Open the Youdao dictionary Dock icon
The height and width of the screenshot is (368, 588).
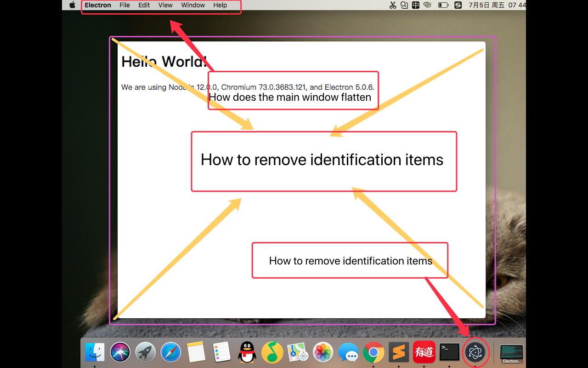point(424,352)
